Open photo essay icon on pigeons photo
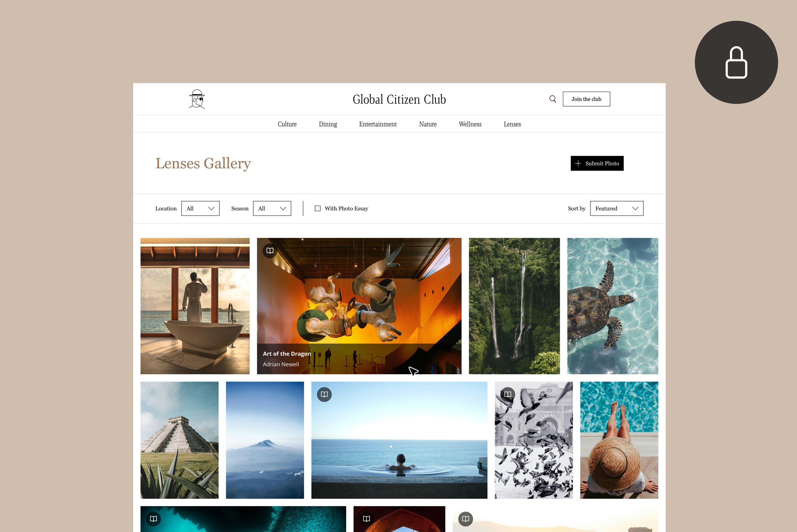This screenshot has width=797, height=532. click(x=508, y=394)
